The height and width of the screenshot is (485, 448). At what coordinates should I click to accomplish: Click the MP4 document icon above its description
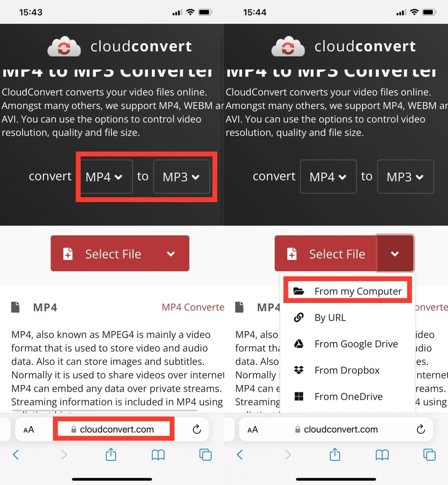[15, 307]
